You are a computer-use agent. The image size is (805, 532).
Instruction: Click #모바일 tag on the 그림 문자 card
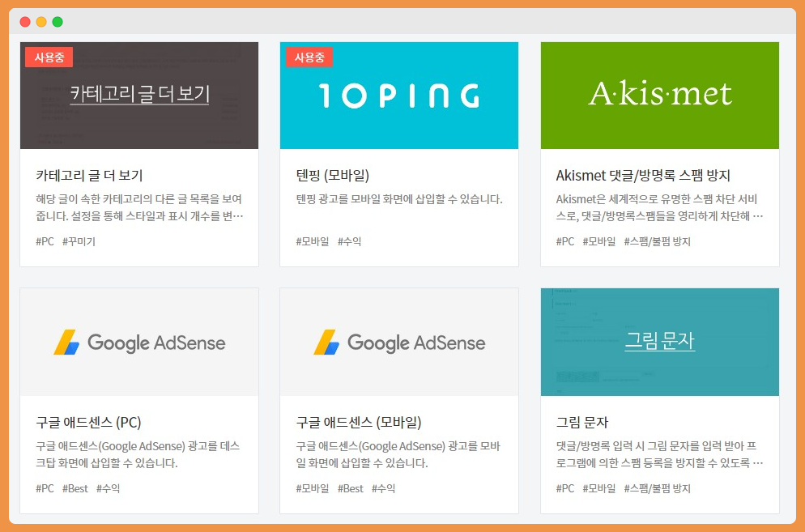click(x=599, y=488)
